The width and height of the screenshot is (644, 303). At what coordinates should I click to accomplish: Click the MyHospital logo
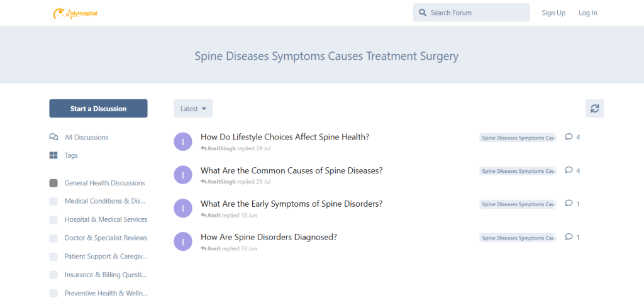(x=75, y=13)
